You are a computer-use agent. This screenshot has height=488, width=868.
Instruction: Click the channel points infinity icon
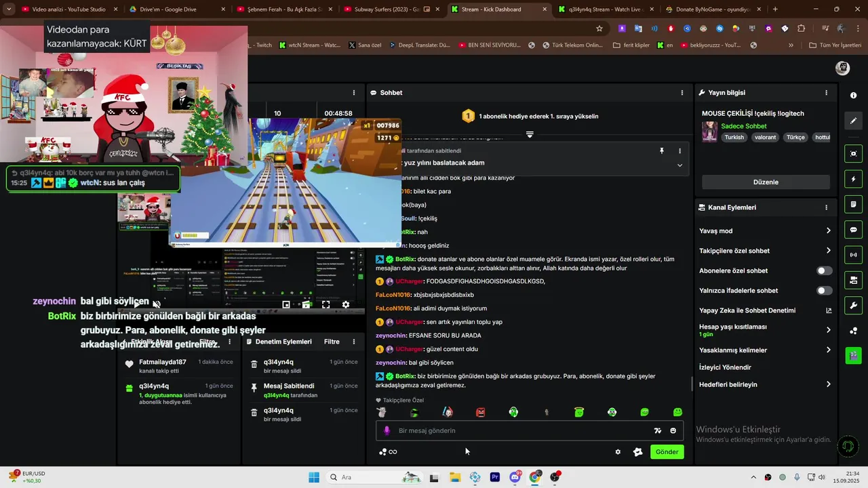(x=388, y=452)
